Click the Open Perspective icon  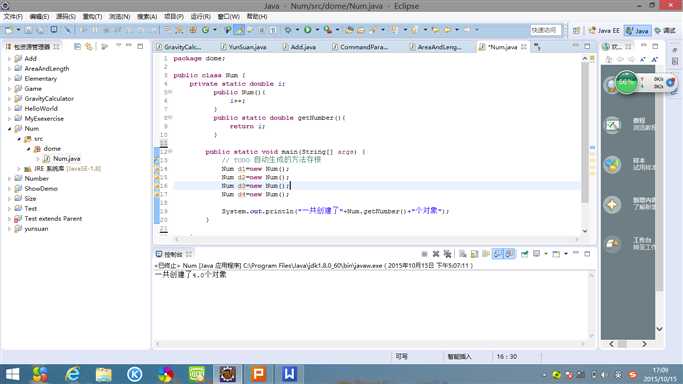[x=576, y=30]
